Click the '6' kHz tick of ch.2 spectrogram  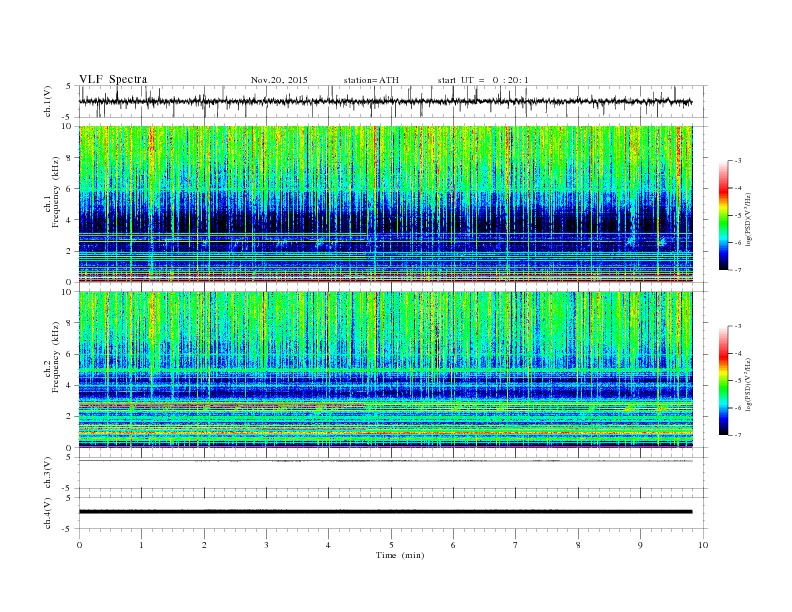coord(70,354)
